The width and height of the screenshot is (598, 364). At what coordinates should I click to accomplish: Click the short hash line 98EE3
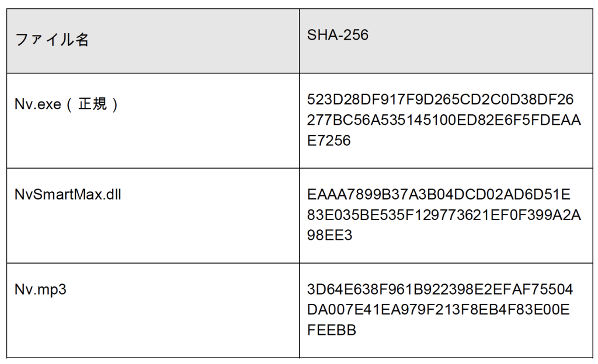coord(329,235)
